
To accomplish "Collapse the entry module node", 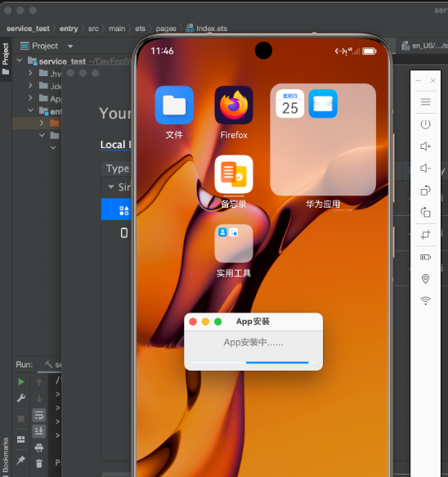I will tap(31, 110).
